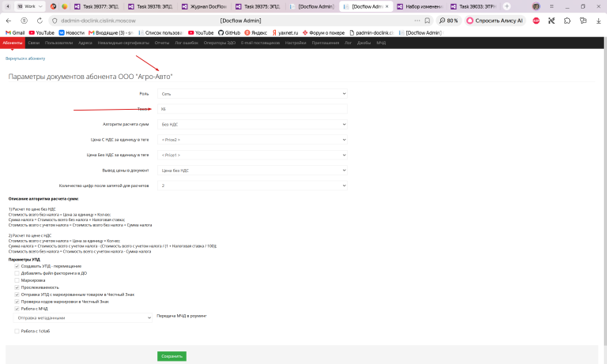Click the 80 % zoom indicator
607x364 pixels.
click(449, 21)
